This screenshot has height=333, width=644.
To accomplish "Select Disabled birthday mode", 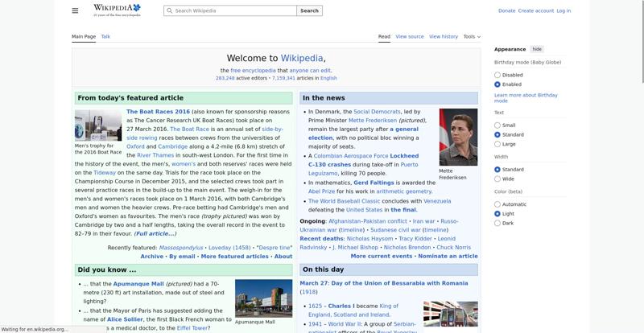I will (497, 75).
